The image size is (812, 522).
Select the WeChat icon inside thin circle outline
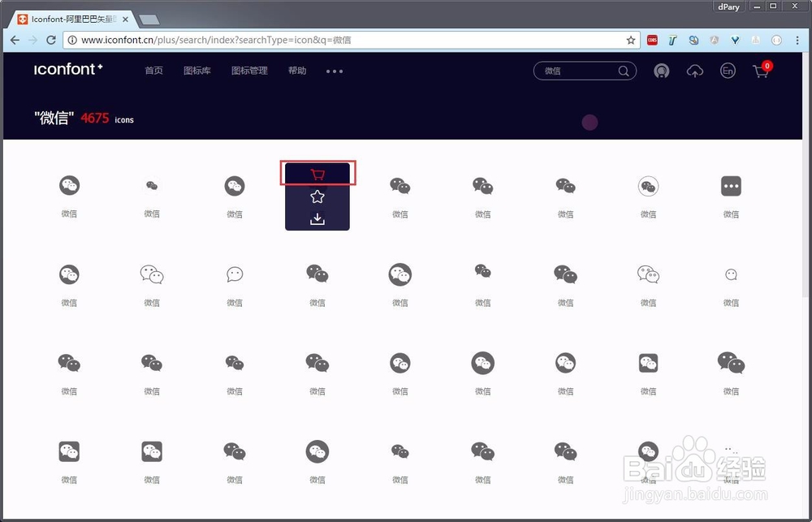648,186
